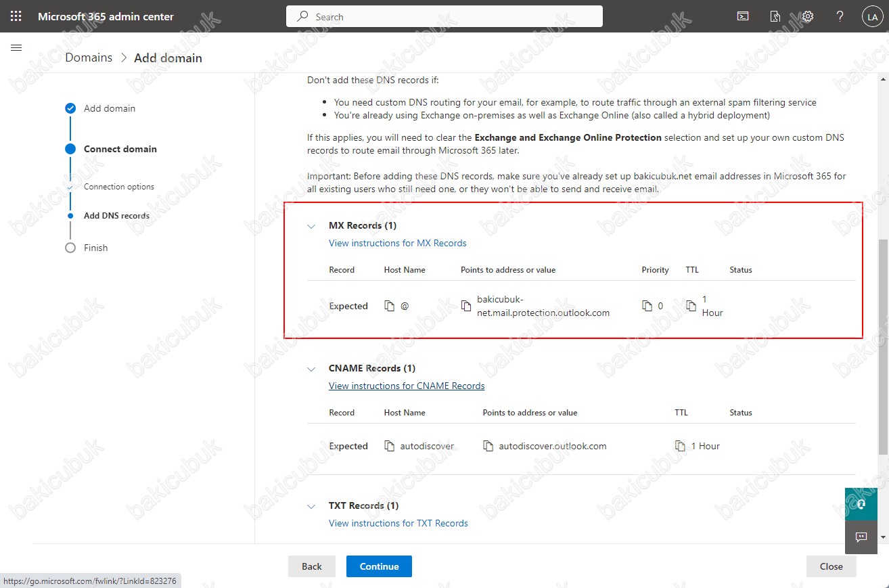
Task: Click the TXT Records (1) heading
Action: [x=364, y=505]
